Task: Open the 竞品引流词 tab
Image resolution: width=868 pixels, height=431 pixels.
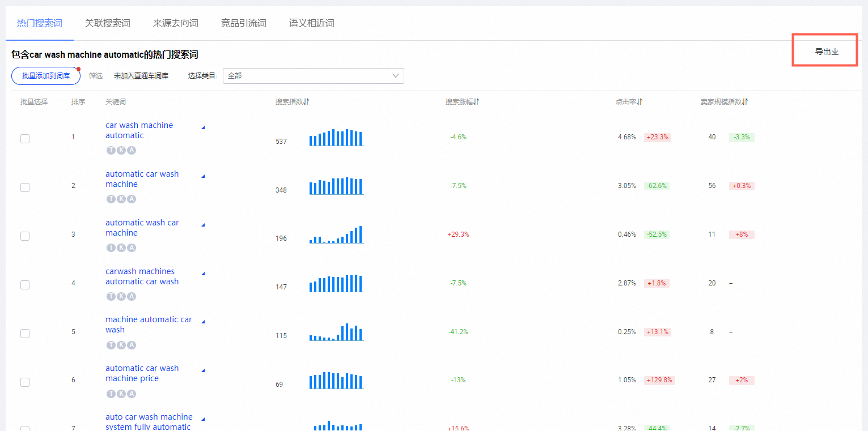Action: 244,23
